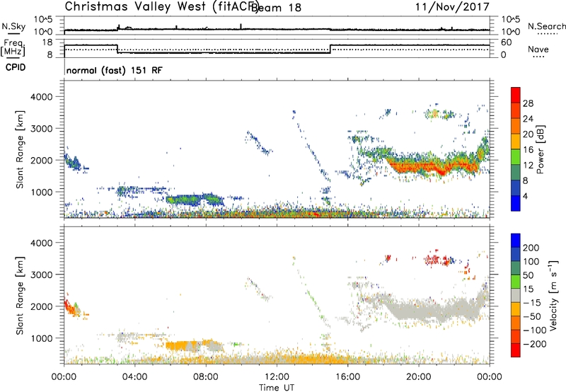
Task: Click the 'Slant Range [km]' label of the power panel
Action: pos(20,149)
